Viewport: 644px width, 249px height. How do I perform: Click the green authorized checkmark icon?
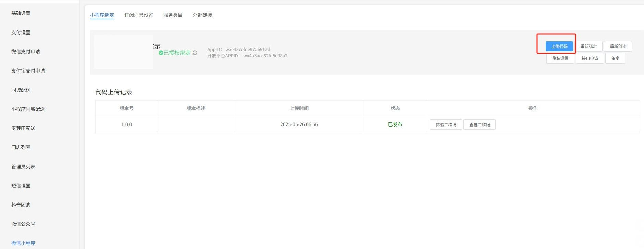161,53
